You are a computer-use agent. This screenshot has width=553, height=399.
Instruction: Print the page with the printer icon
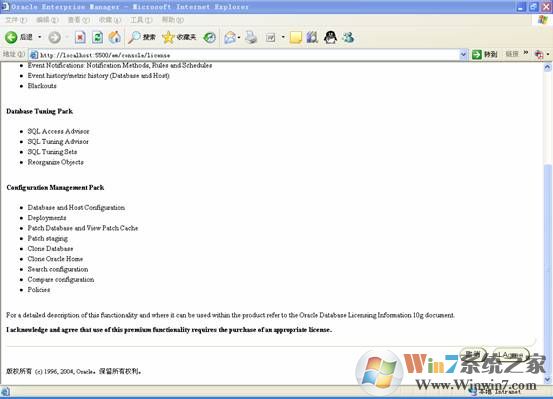(x=251, y=37)
